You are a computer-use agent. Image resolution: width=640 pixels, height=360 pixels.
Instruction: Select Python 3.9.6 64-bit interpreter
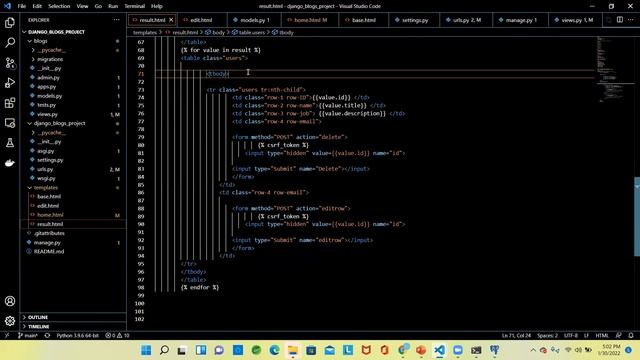[x=78, y=336]
